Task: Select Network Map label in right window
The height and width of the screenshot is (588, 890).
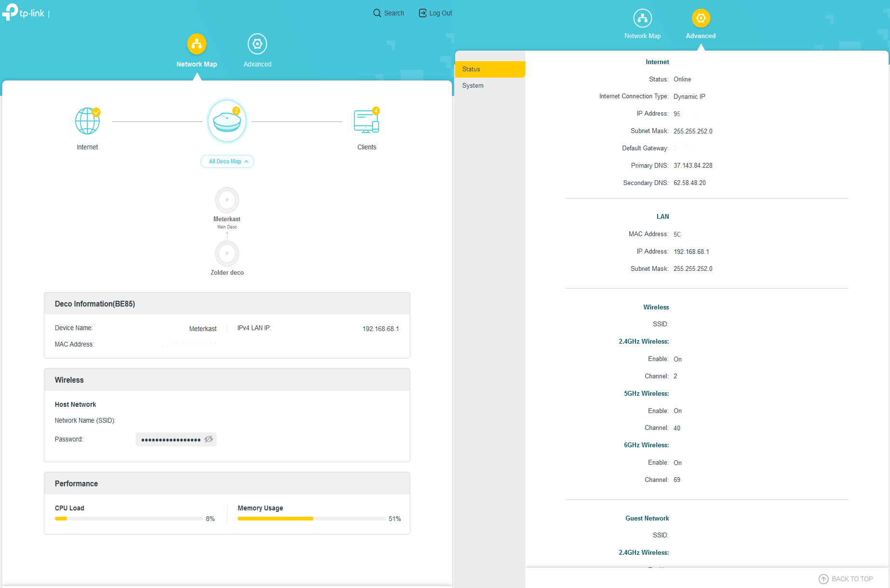Action: (643, 36)
